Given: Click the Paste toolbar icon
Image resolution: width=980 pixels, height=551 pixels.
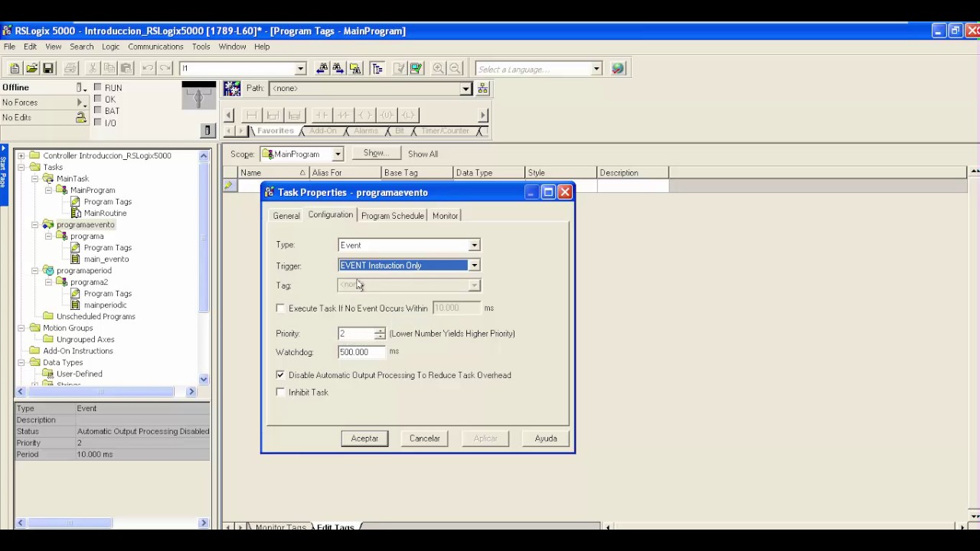Looking at the screenshot, I should (126, 69).
